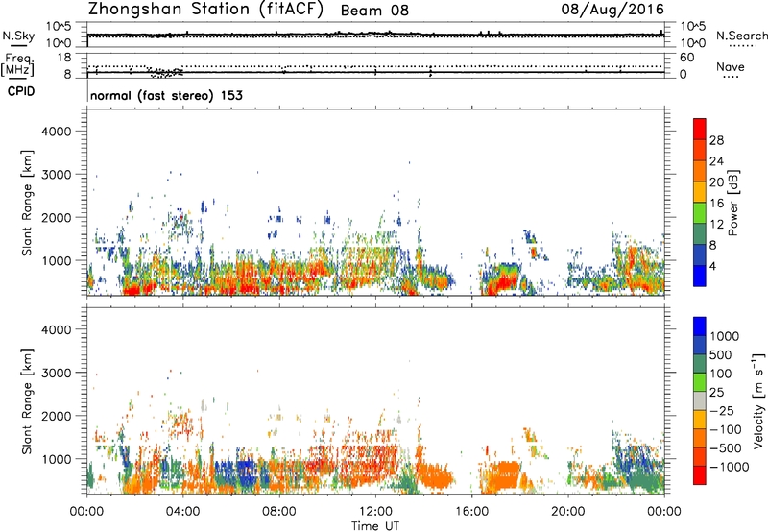Click the "16" tick on Power colorbar

point(716,204)
